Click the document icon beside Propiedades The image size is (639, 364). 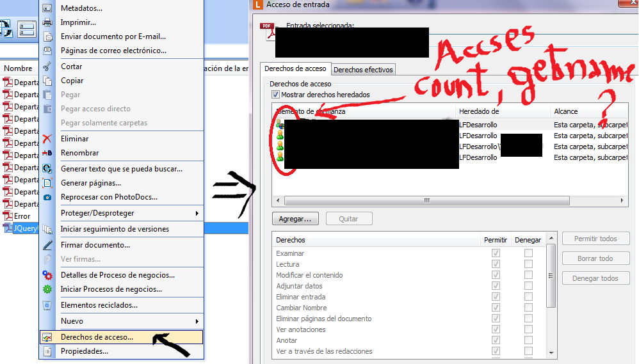point(47,351)
